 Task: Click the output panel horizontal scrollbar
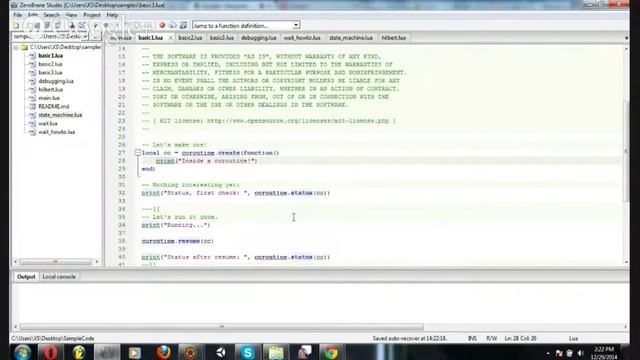(x=222, y=327)
